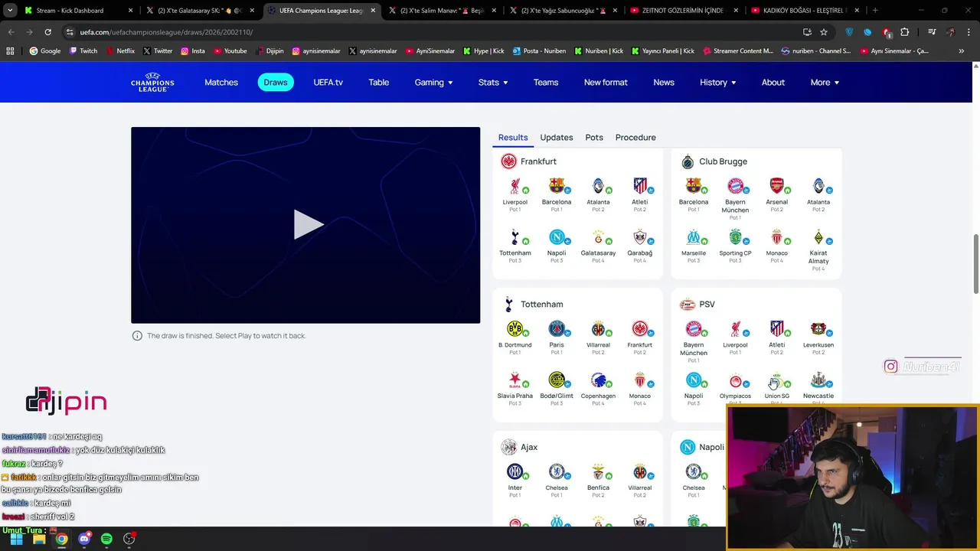Open File Explorer from the taskbar

point(39,539)
